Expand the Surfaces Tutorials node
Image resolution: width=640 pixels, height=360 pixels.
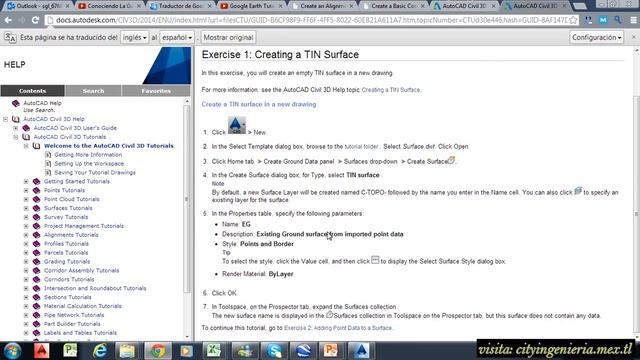(x=26, y=208)
